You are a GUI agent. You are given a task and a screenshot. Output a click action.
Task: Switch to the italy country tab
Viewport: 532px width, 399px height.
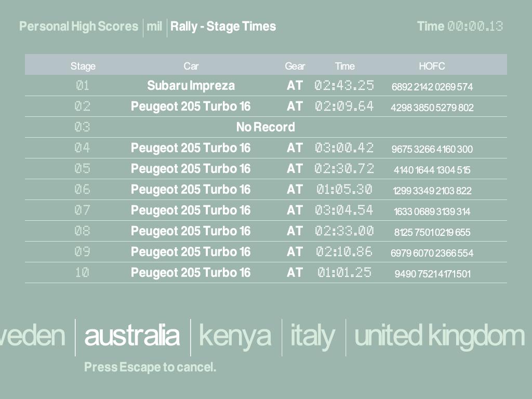[312, 336]
